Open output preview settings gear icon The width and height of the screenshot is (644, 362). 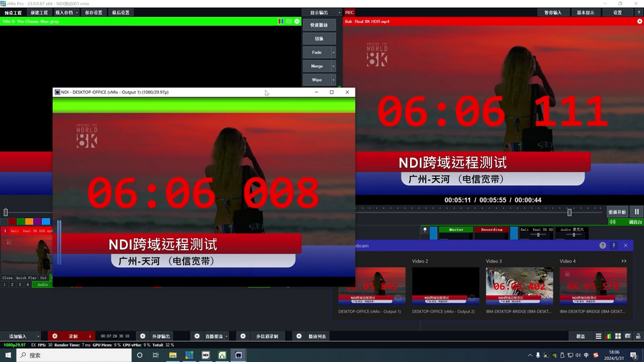640,21
